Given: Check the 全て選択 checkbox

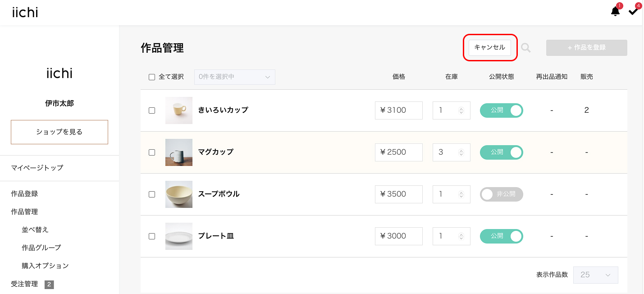Looking at the screenshot, I should 152,77.
